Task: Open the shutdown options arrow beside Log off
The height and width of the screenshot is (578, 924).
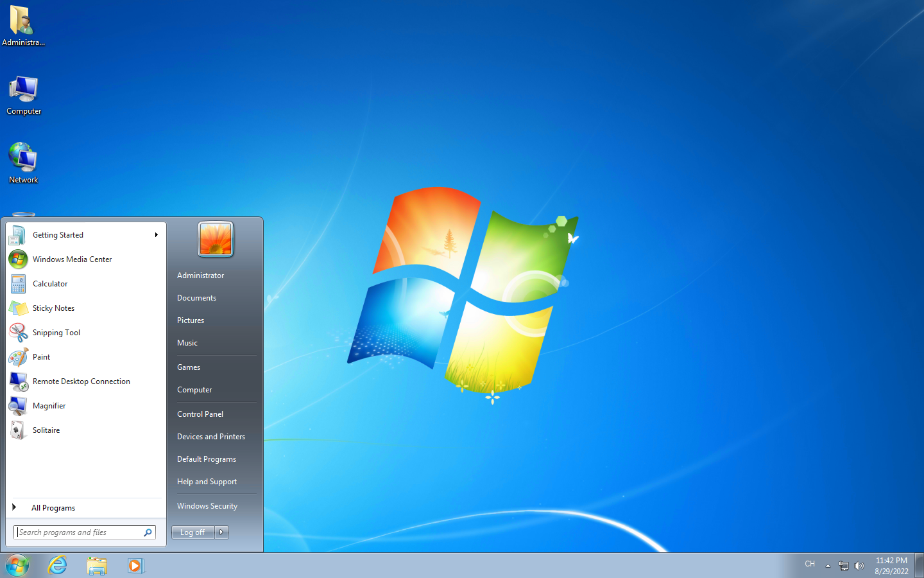Action: [x=221, y=532]
